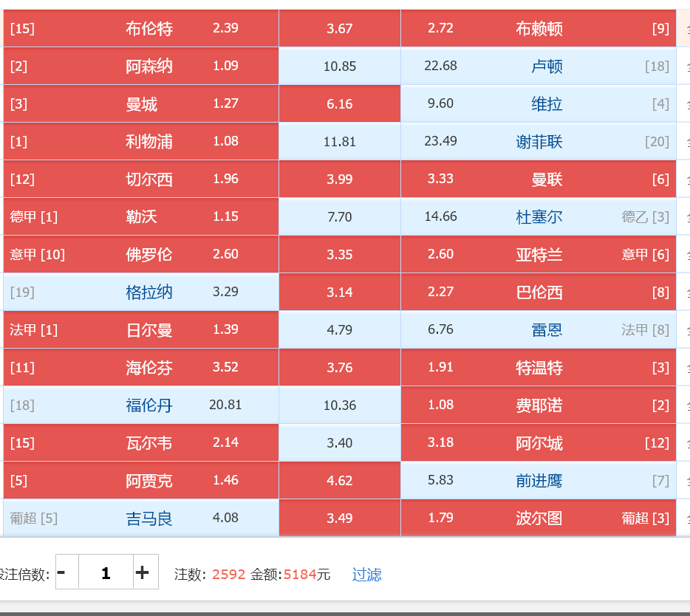Select 福伦丹 home win 20.81
Image resolution: width=690 pixels, height=616 pixels.
coord(141,405)
